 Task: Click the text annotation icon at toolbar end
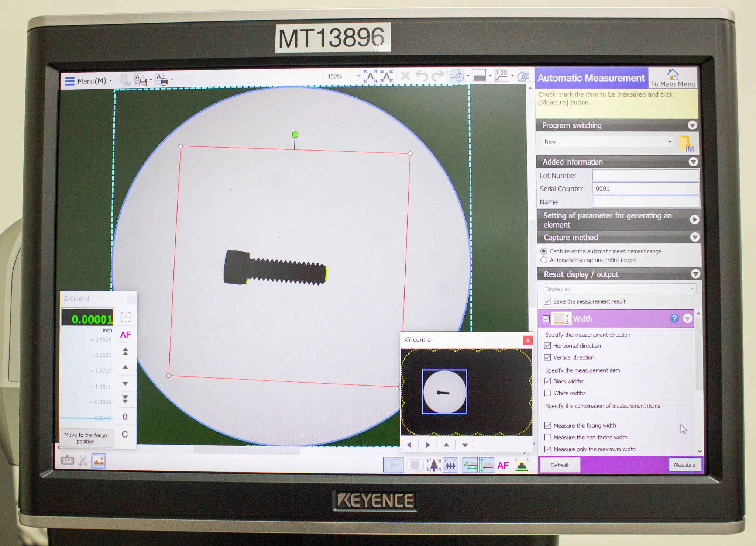coord(524,76)
